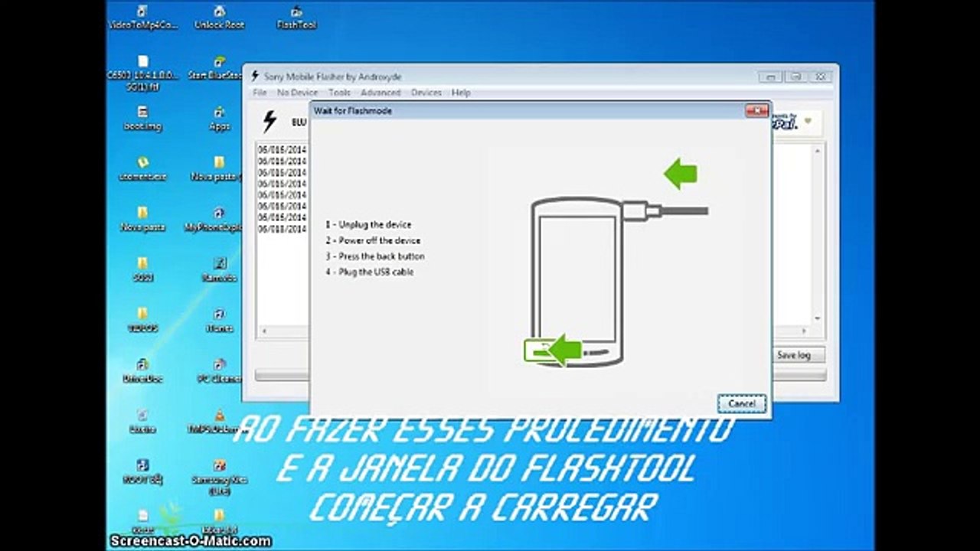Open the Unlock Root desktop shortcut
This screenshot has height=551, width=980.
(x=219, y=17)
